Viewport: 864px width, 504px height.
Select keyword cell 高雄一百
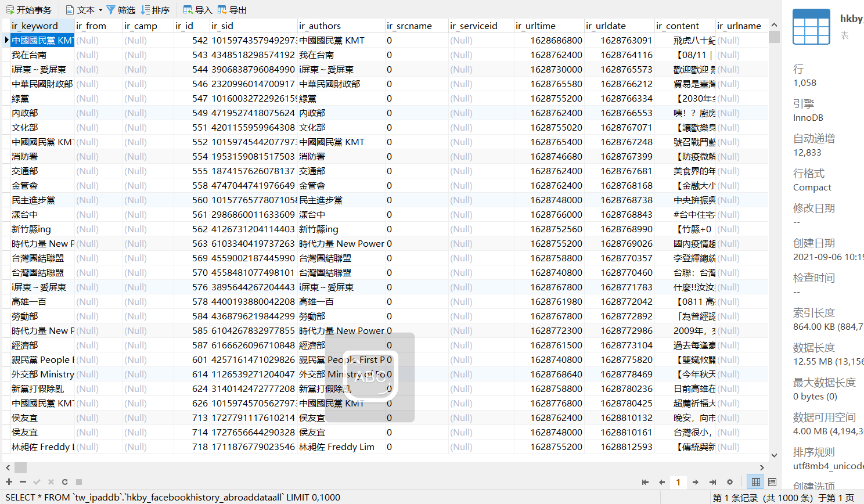(x=42, y=301)
